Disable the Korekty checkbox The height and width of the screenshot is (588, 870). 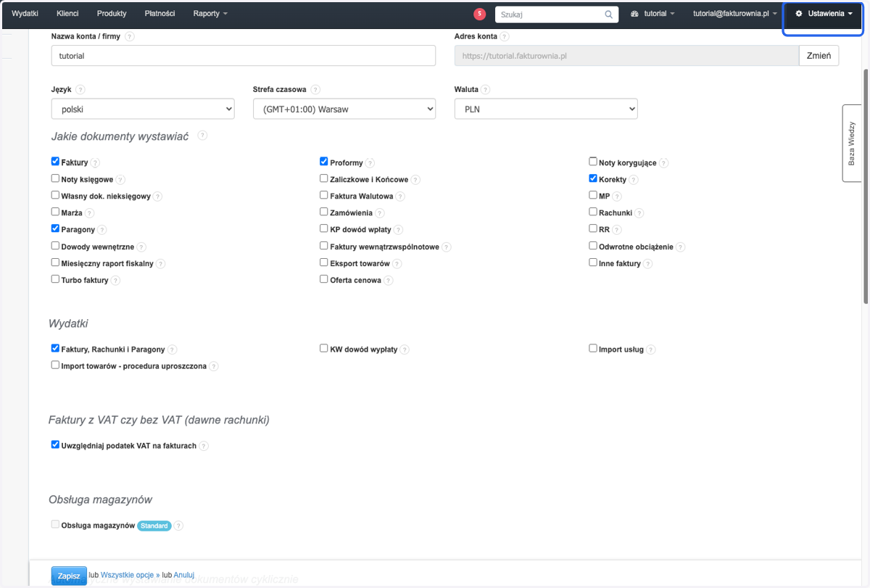593,178
